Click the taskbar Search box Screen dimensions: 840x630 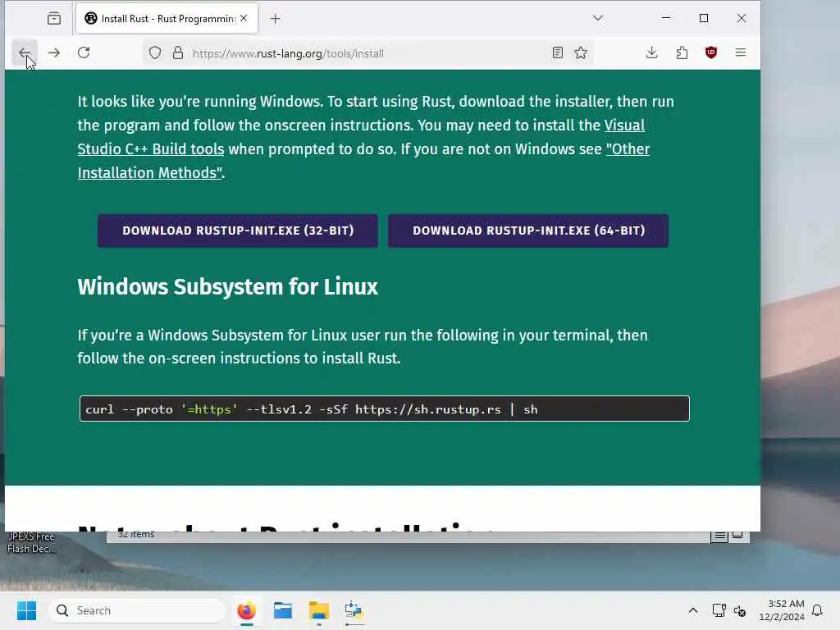(137, 610)
